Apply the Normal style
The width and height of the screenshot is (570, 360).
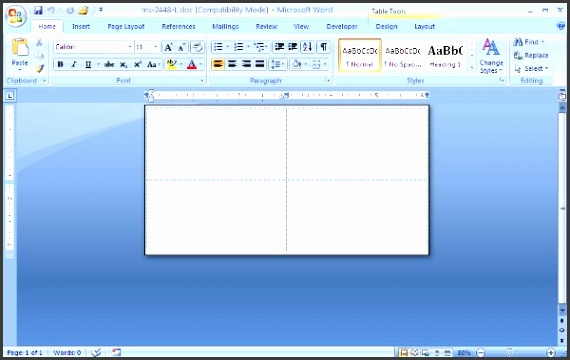360,55
